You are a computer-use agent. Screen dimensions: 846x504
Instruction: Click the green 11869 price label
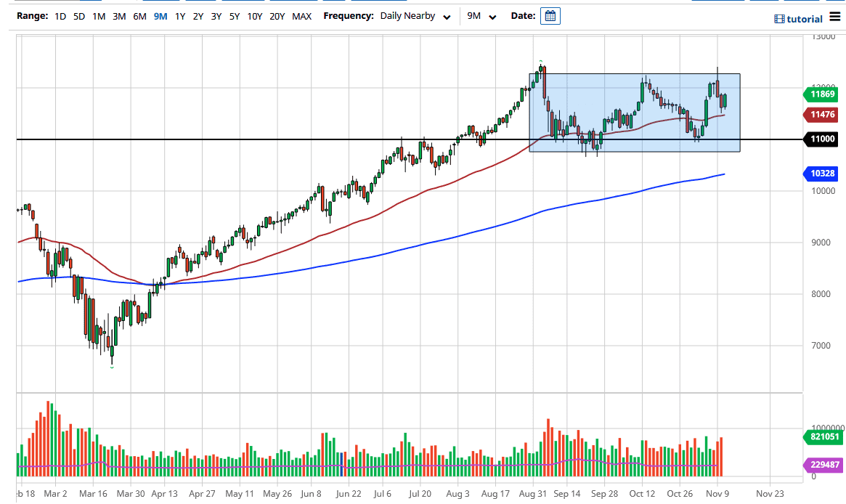point(821,94)
